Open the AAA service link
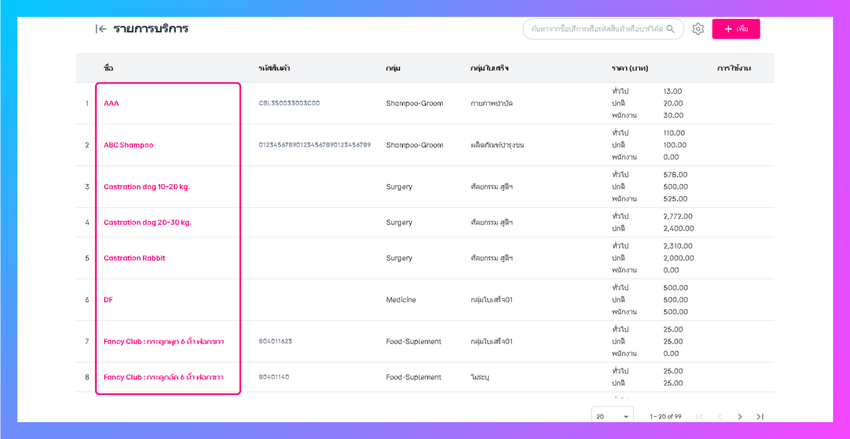This screenshot has width=850, height=439. [111, 103]
